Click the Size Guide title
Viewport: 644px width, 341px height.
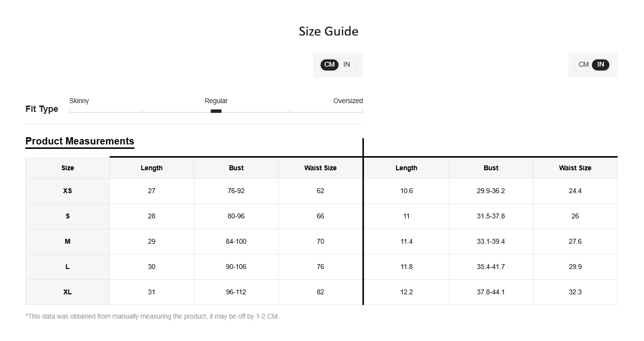(x=328, y=31)
